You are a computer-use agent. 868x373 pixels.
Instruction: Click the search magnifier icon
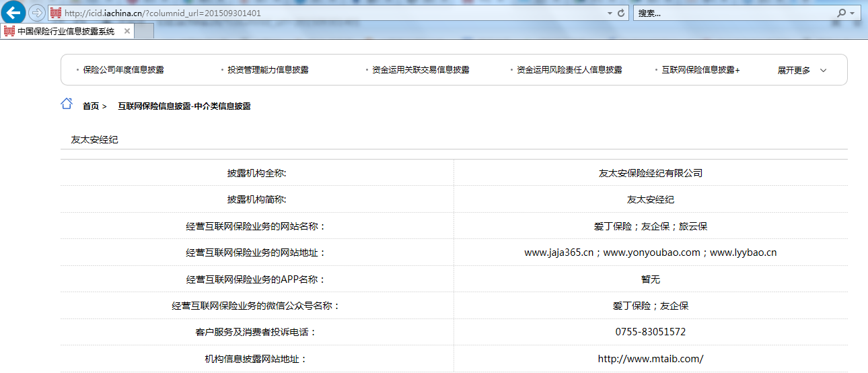pyautogui.click(x=841, y=13)
